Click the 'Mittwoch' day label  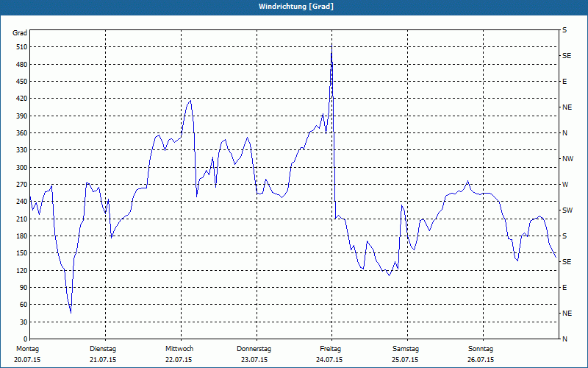(179, 349)
